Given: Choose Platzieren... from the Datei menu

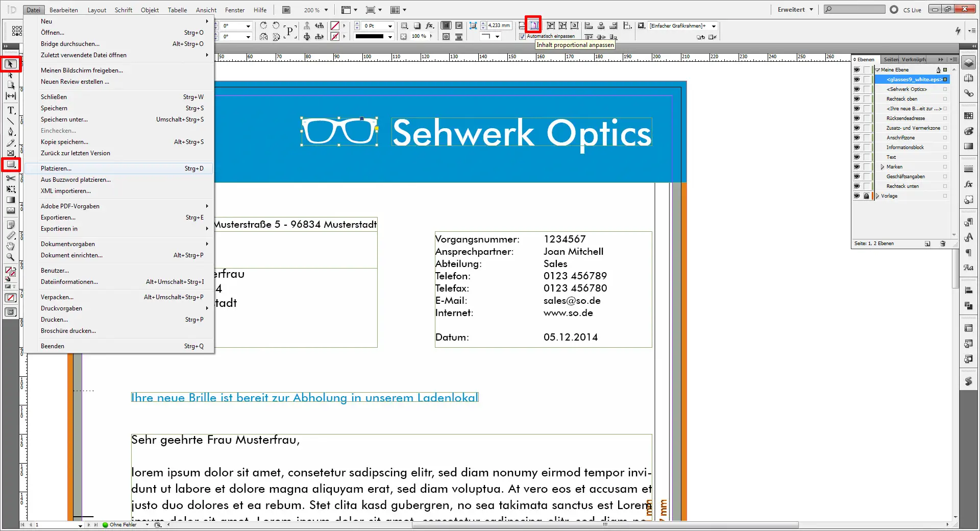Looking at the screenshot, I should [56, 168].
